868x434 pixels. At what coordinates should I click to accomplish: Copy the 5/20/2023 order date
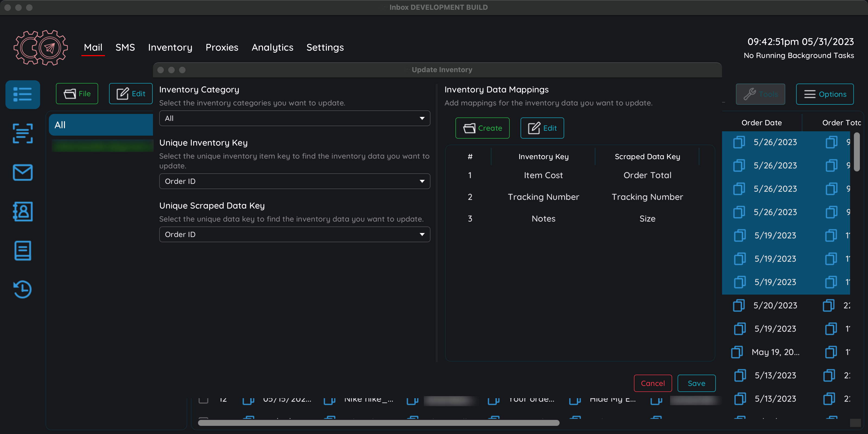739,305
